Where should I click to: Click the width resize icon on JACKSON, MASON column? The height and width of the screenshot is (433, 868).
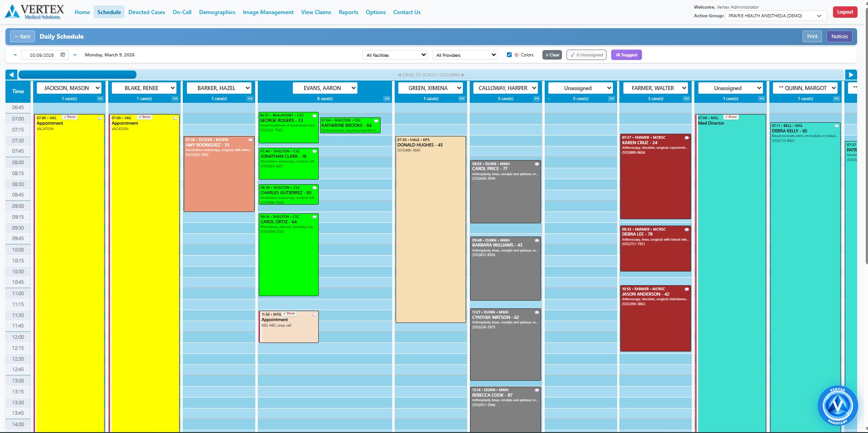(x=100, y=99)
